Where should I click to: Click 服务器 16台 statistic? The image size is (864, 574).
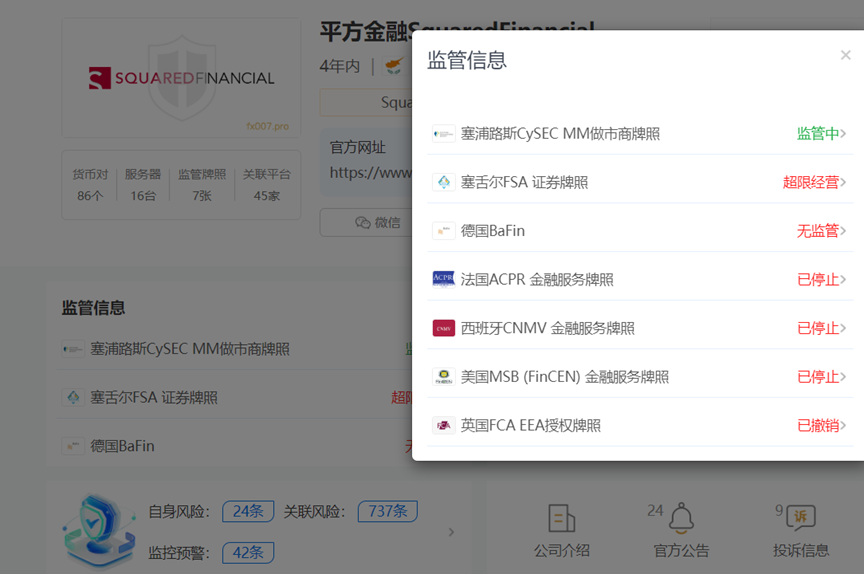[143, 185]
